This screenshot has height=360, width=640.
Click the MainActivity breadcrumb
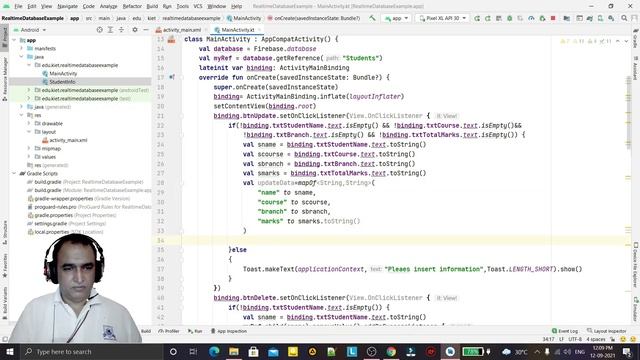[247, 18]
